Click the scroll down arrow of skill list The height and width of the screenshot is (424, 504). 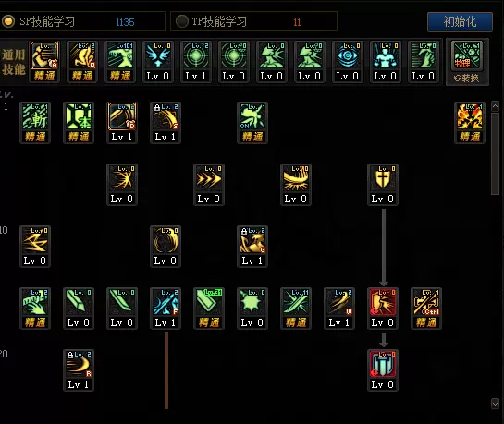(x=495, y=404)
